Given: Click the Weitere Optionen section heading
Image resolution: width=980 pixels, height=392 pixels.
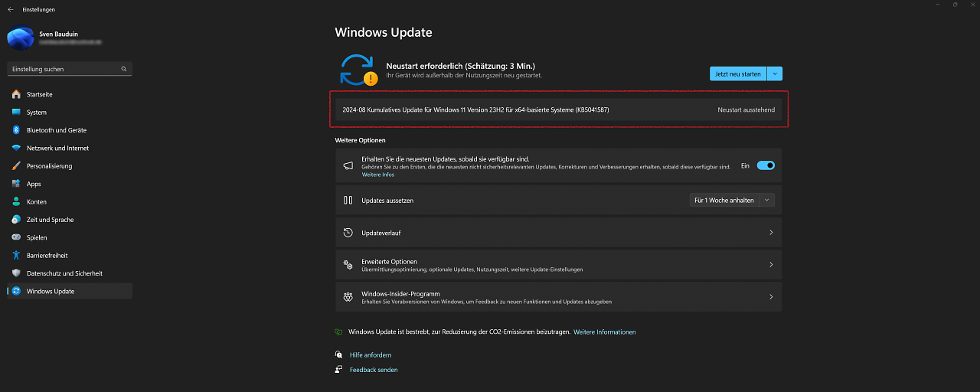Looking at the screenshot, I should click(360, 140).
